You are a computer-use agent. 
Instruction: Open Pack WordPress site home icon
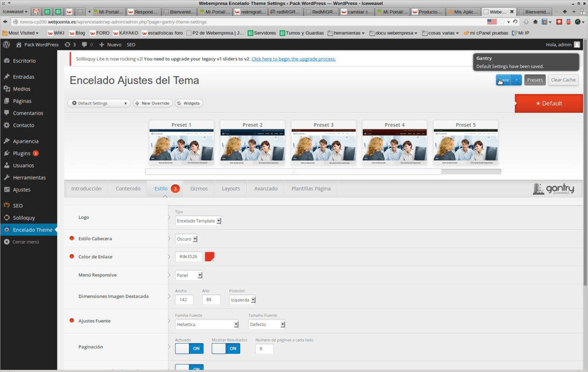click(x=19, y=44)
